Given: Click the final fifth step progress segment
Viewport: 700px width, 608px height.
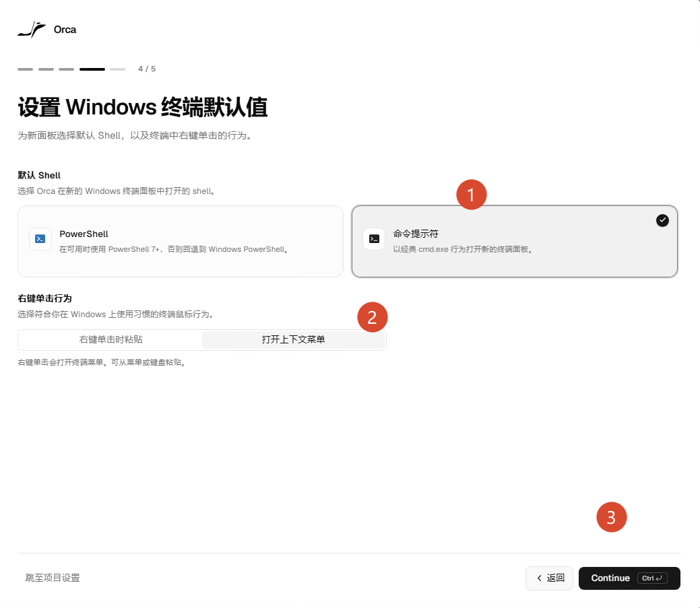Looking at the screenshot, I should 117,69.
